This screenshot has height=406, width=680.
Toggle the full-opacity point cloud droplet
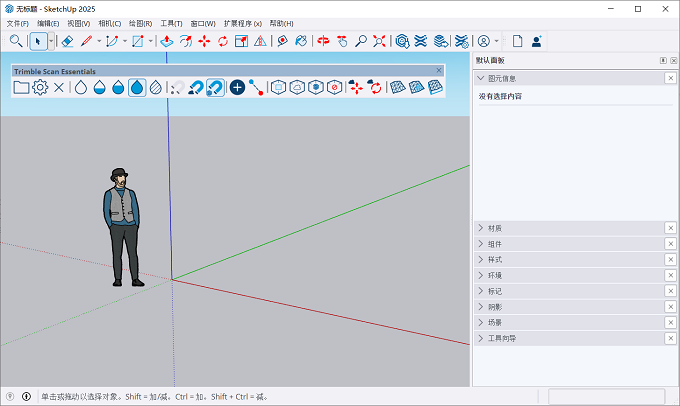coord(137,88)
